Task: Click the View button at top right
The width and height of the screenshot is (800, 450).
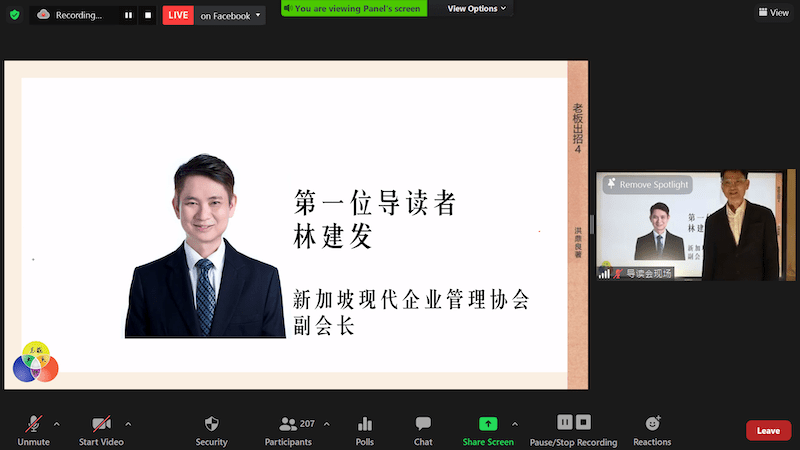Action: pos(773,13)
